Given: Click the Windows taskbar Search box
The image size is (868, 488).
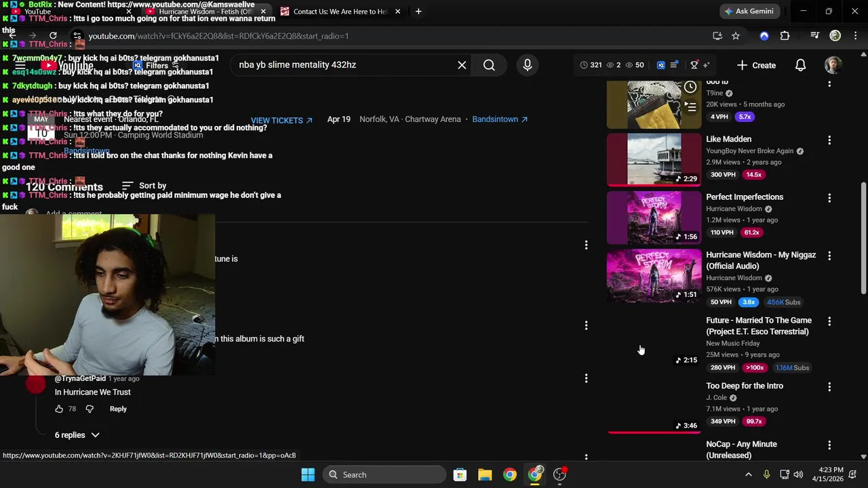Looking at the screenshot, I should tap(384, 474).
